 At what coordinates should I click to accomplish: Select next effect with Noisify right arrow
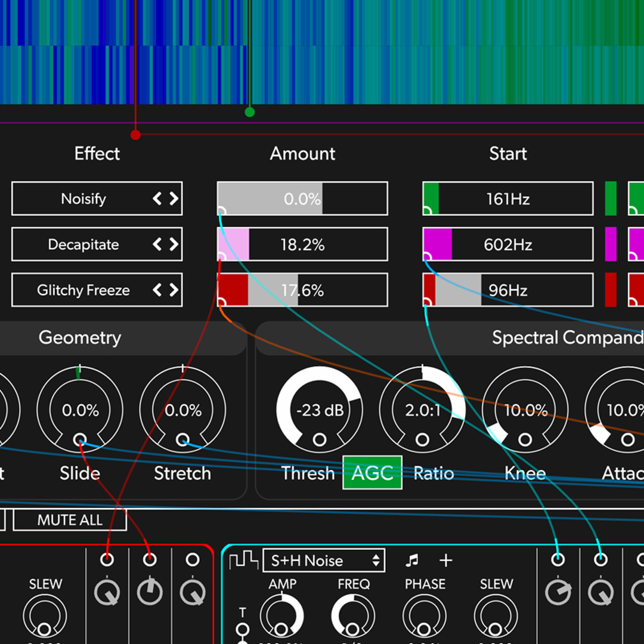pyautogui.click(x=174, y=199)
